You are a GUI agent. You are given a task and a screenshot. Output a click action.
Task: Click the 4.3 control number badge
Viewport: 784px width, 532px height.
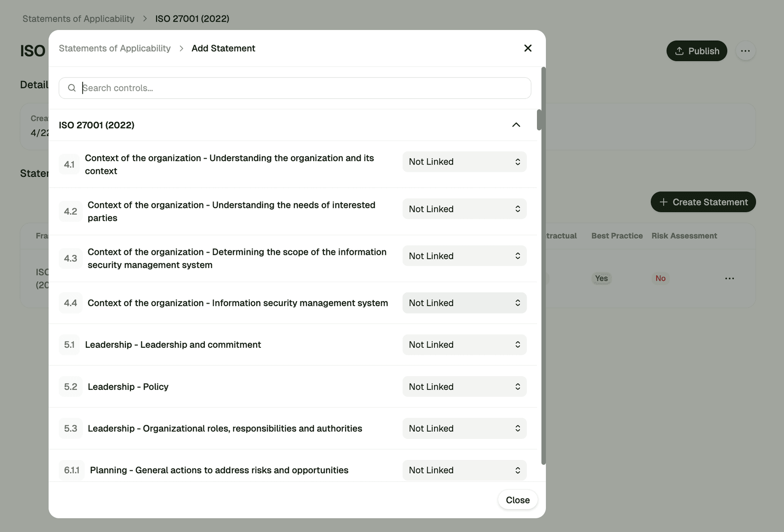(x=71, y=258)
